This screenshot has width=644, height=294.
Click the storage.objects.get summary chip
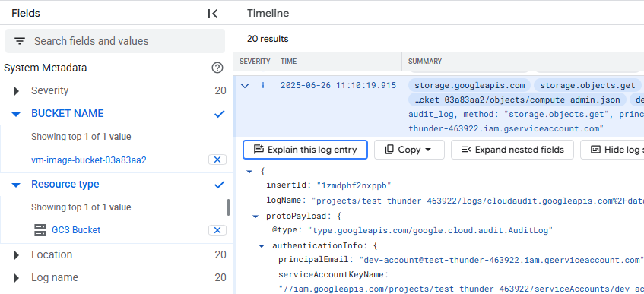point(588,85)
